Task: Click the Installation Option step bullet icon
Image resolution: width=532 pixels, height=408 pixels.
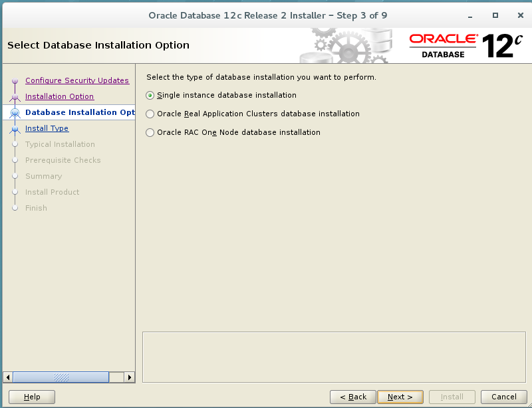Action: pos(15,97)
